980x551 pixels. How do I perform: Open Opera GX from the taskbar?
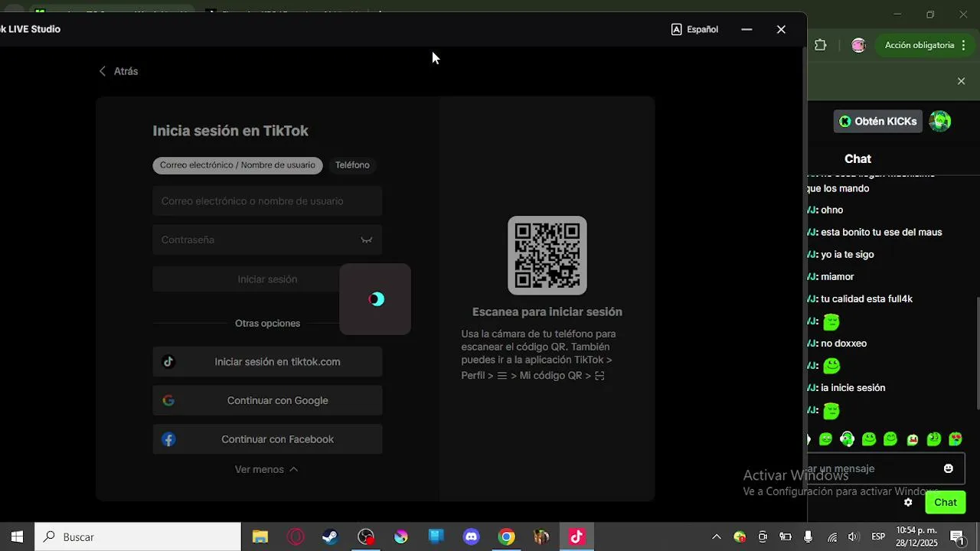coord(296,537)
